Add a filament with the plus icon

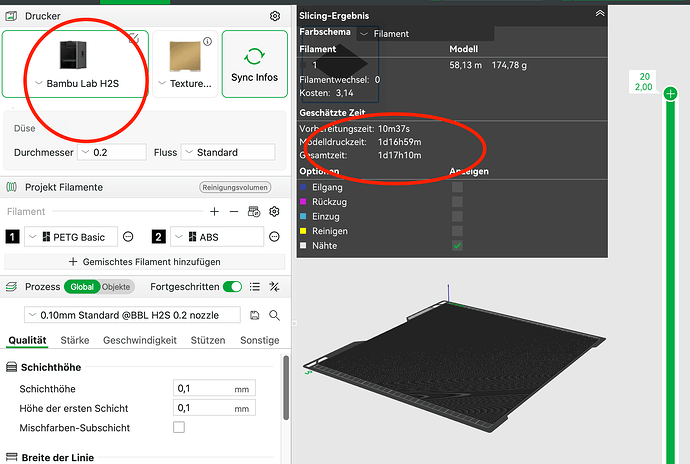214,212
